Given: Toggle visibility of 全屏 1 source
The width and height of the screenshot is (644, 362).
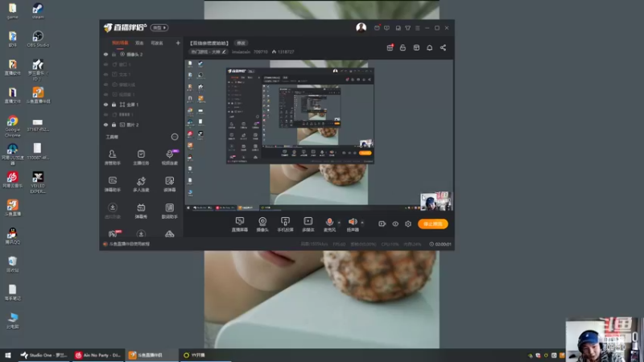Looking at the screenshot, I should click(x=105, y=105).
